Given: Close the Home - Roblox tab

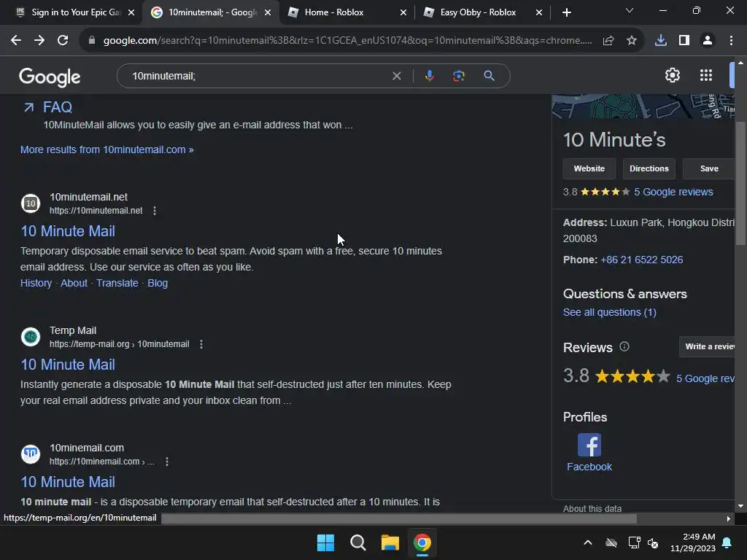Looking at the screenshot, I should (x=403, y=12).
